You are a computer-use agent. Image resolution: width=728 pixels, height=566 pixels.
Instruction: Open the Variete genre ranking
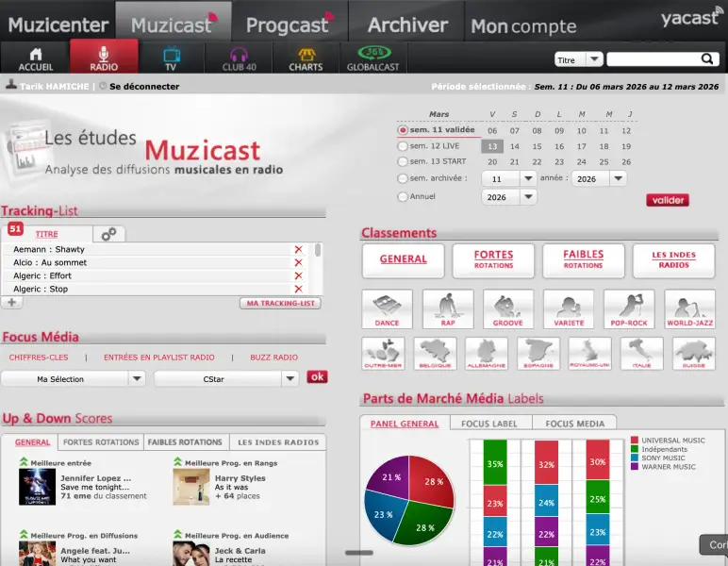569,309
